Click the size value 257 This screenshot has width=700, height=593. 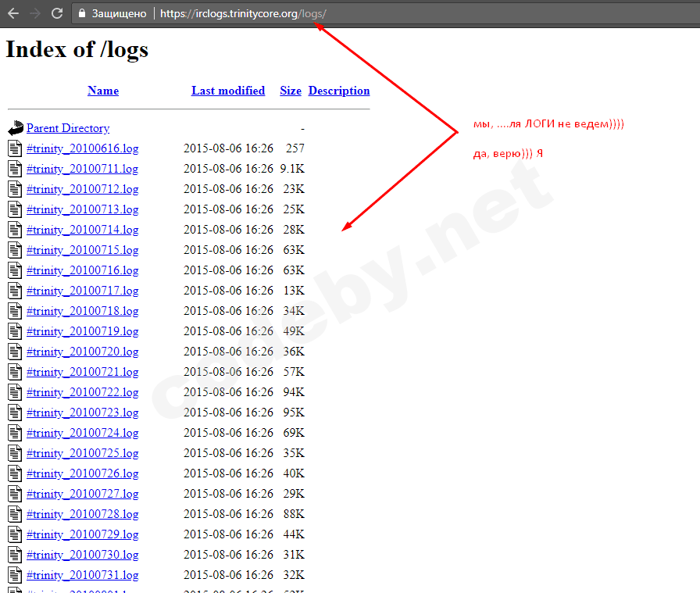pyautogui.click(x=295, y=148)
